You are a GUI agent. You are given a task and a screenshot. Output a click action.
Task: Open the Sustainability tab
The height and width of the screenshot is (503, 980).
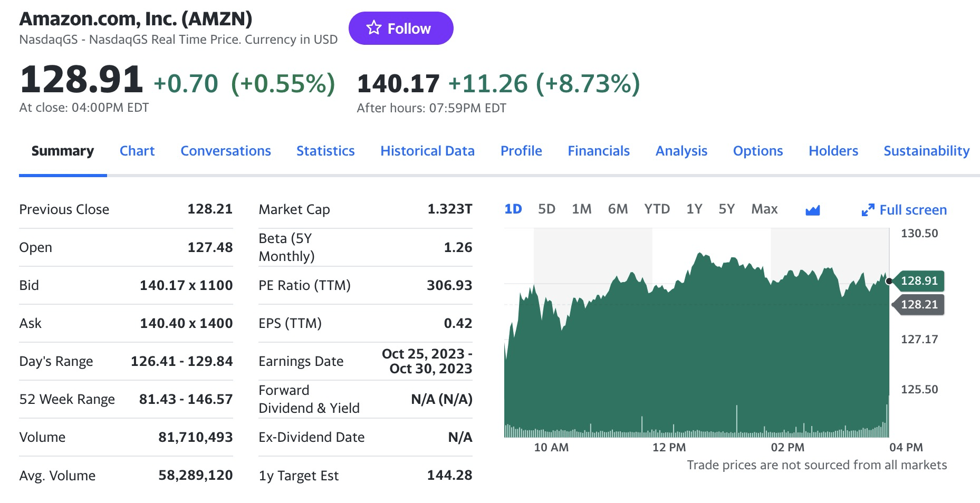(x=926, y=151)
